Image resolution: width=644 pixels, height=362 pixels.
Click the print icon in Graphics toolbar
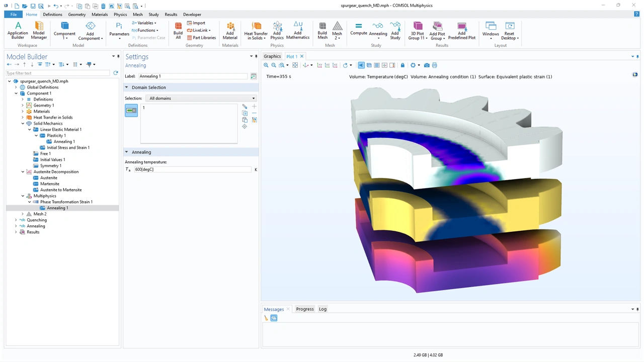[435, 65]
